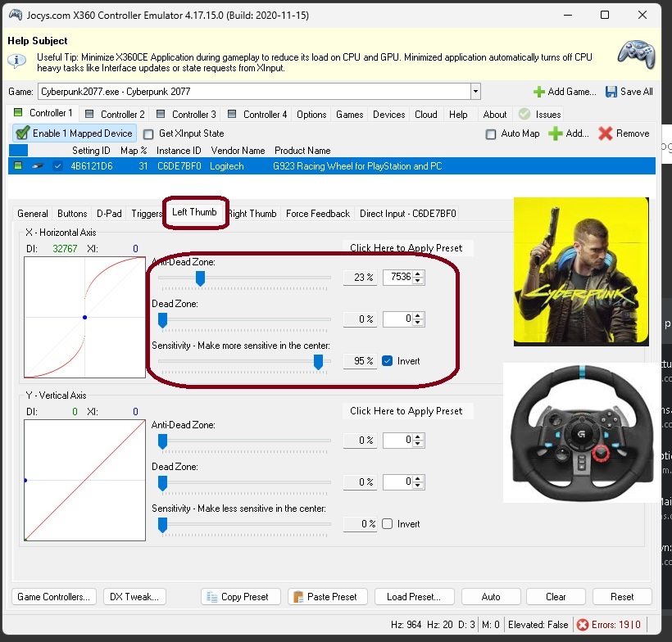Click the Product Name column header
The width and height of the screenshot is (672, 642).
click(x=302, y=151)
